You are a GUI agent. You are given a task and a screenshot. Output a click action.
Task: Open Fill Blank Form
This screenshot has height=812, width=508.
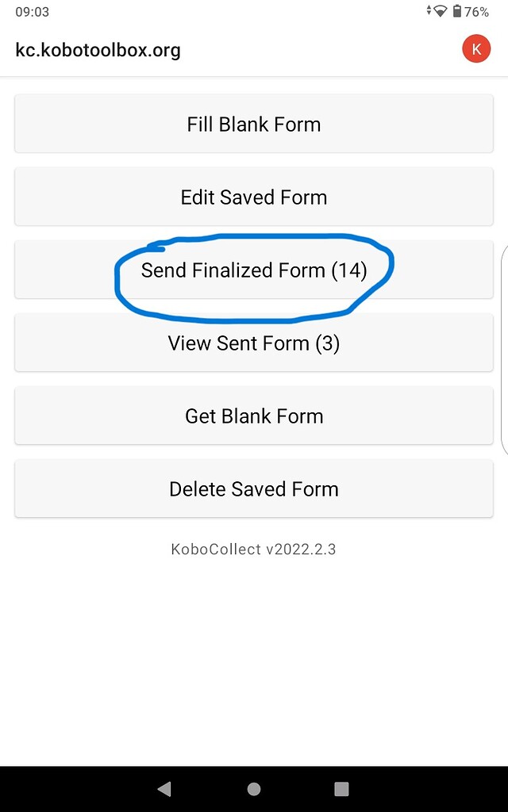[x=254, y=124]
